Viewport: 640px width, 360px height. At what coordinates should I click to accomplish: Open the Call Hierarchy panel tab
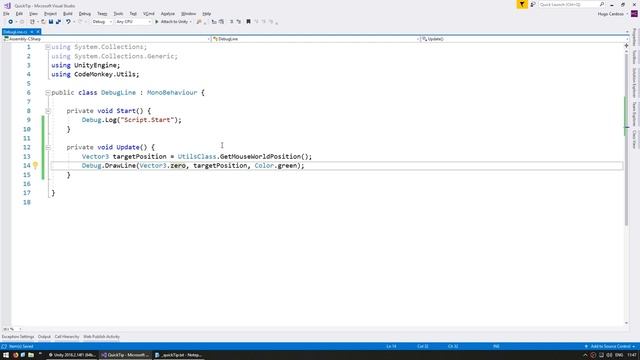click(x=67, y=337)
